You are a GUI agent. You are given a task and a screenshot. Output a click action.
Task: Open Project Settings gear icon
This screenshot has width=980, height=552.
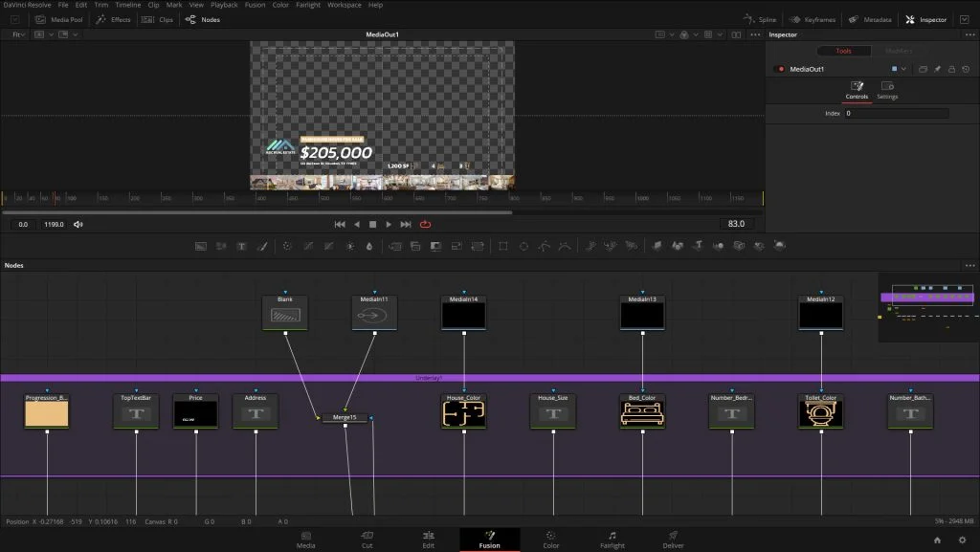[963, 541]
